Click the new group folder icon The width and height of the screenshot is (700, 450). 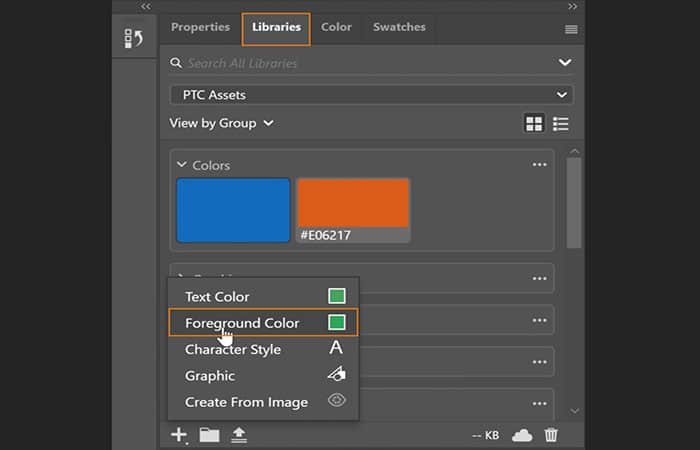pyautogui.click(x=209, y=434)
